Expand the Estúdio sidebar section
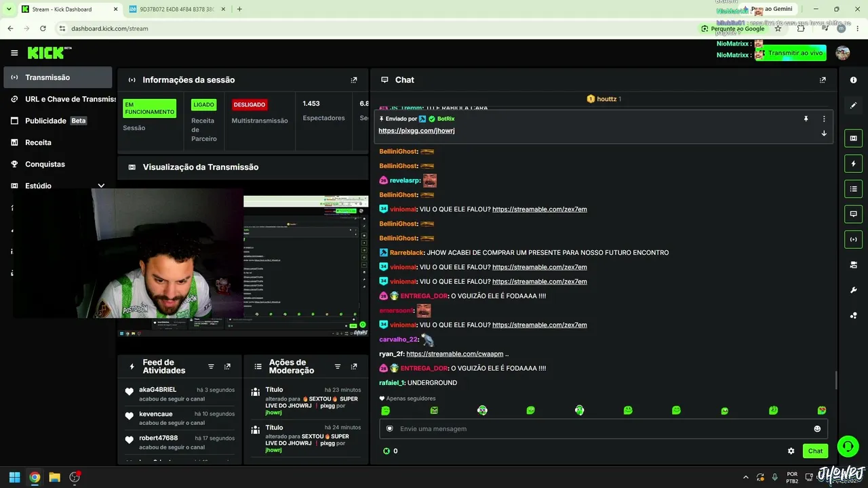 [101, 186]
